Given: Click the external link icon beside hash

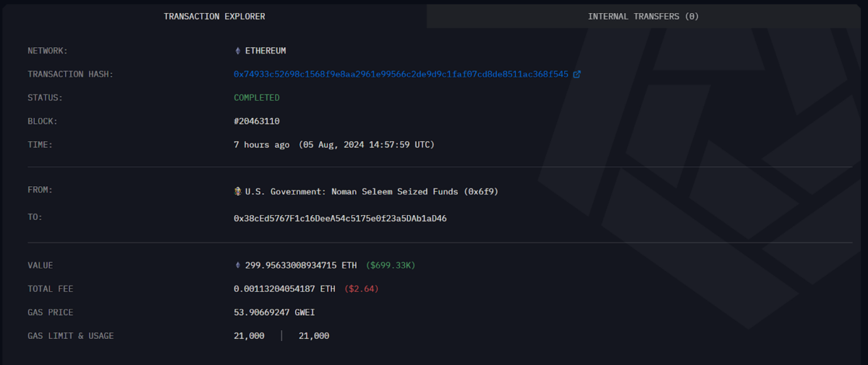Looking at the screenshot, I should (x=577, y=75).
